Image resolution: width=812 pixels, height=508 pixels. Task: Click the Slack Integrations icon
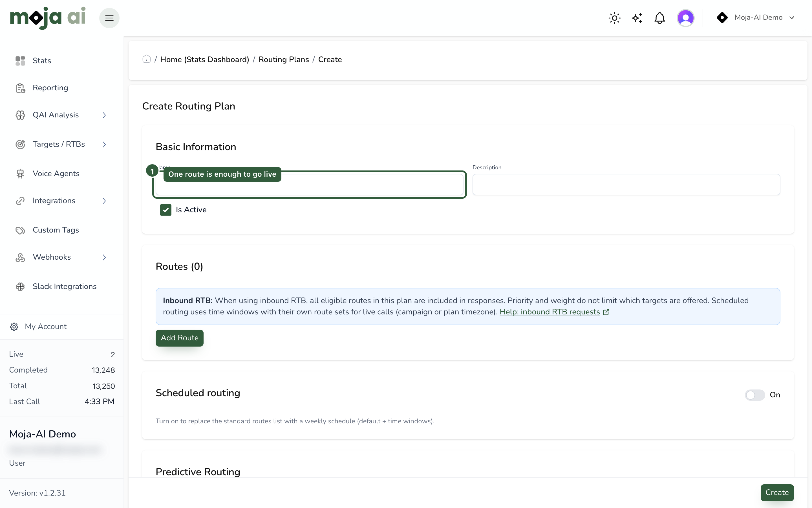[x=20, y=286]
